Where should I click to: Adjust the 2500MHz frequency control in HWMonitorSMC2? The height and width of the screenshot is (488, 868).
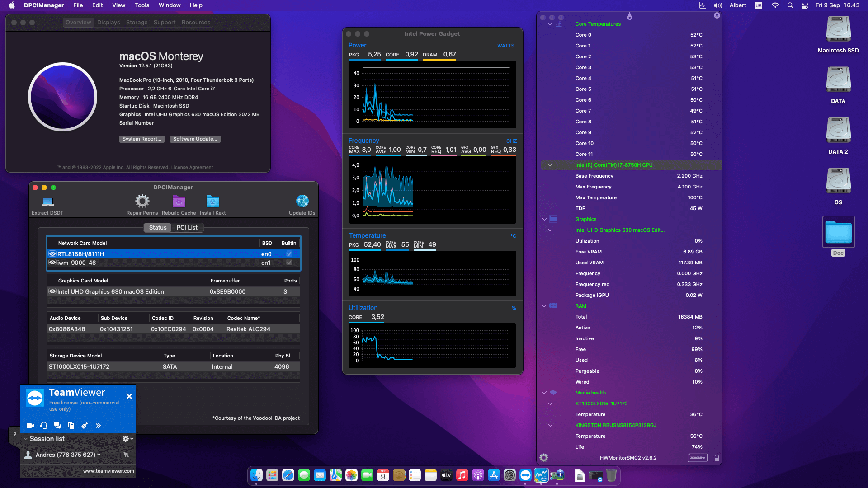click(x=697, y=458)
